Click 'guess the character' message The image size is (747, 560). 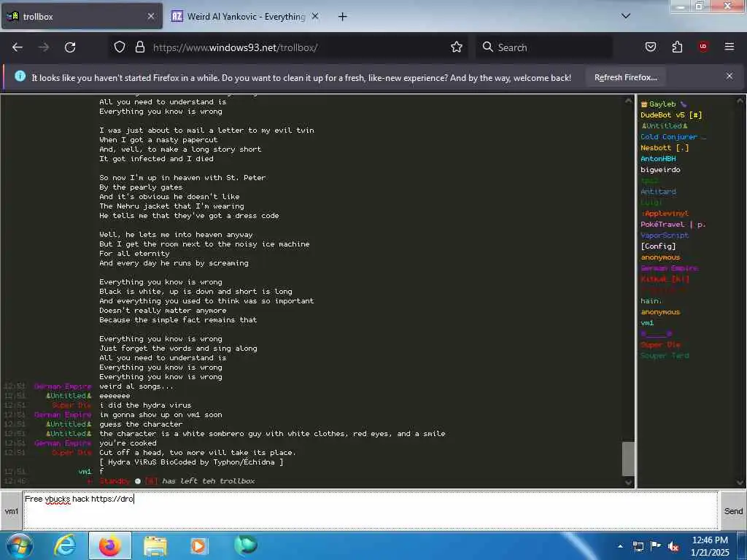(x=141, y=424)
